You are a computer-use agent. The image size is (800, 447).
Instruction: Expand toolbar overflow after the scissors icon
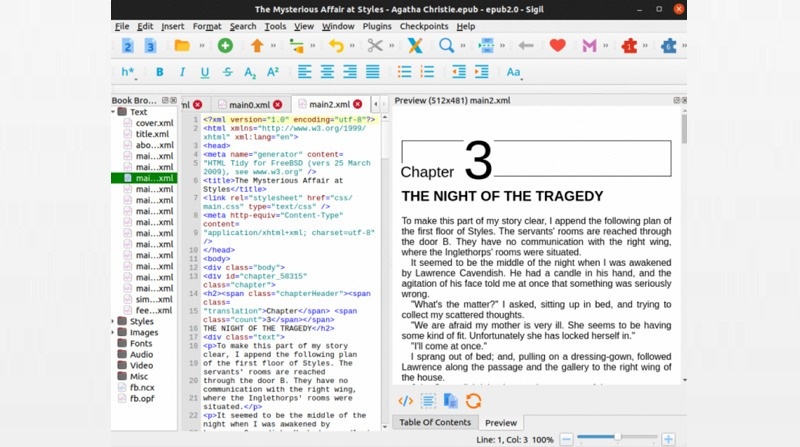click(391, 46)
